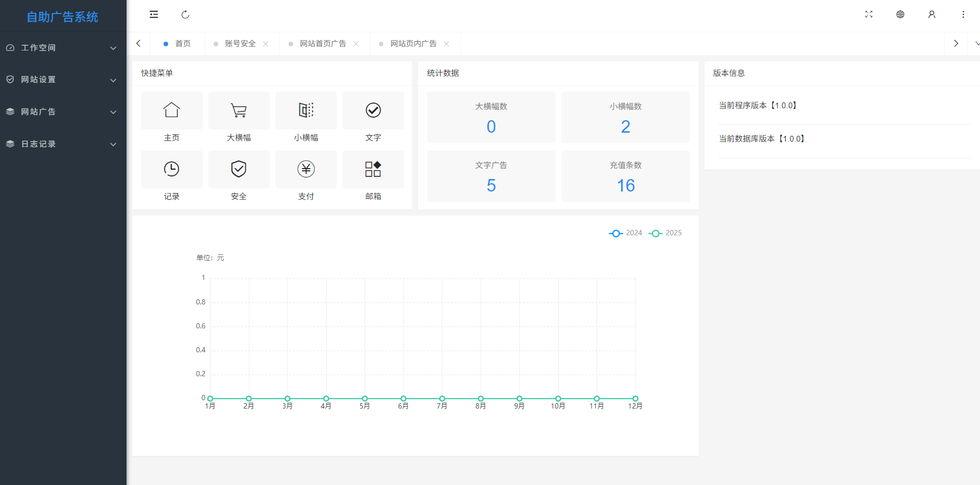The height and width of the screenshot is (485, 980).
Task: Click the 日志记录 layers icon in sidebar
Action: (x=10, y=144)
